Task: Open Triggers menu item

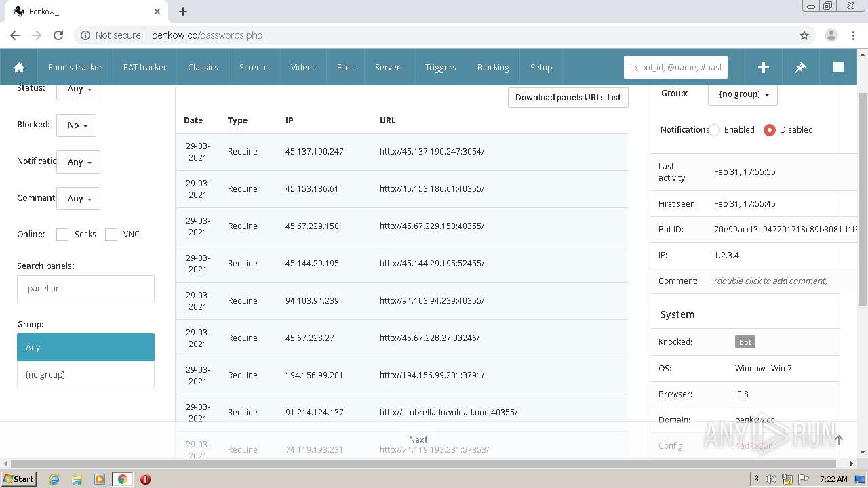Action: point(441,67)
